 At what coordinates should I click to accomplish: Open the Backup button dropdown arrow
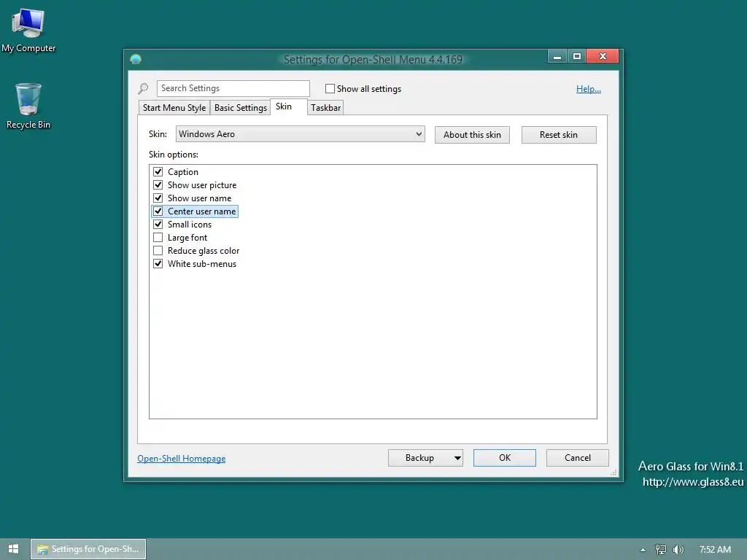point(457,458)
